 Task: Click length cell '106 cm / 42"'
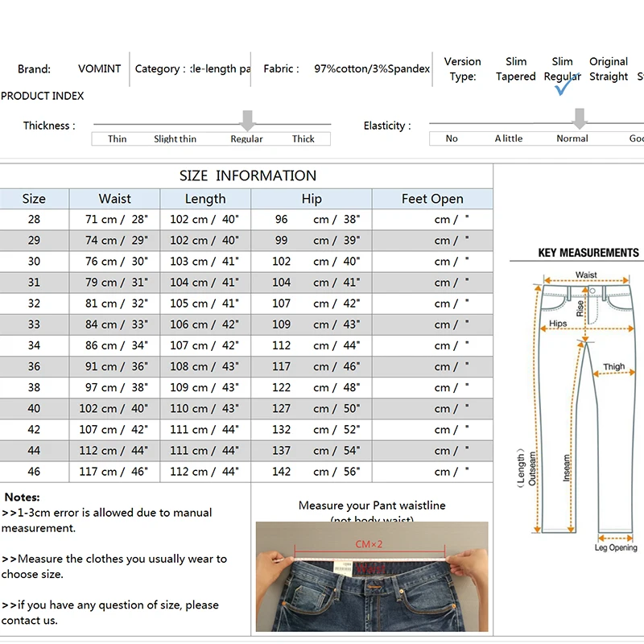click(x=204, y=324)
